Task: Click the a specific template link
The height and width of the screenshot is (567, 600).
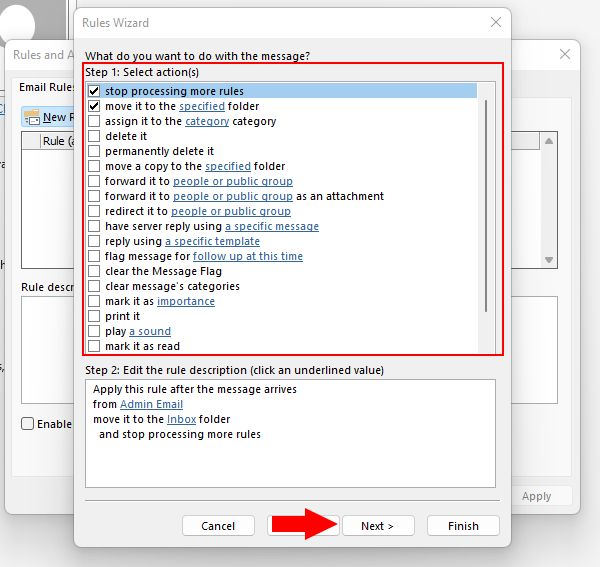Action: pyautogui.click(x=212, y=241)
